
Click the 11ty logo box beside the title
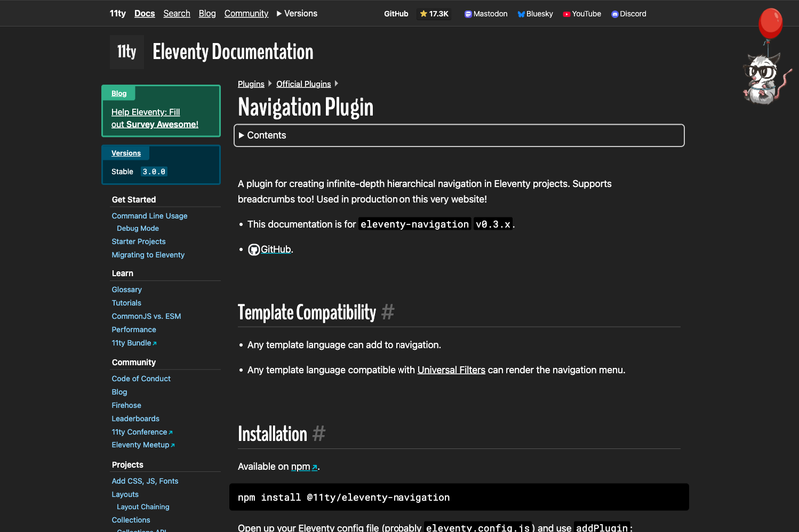(x=127, y=52)
